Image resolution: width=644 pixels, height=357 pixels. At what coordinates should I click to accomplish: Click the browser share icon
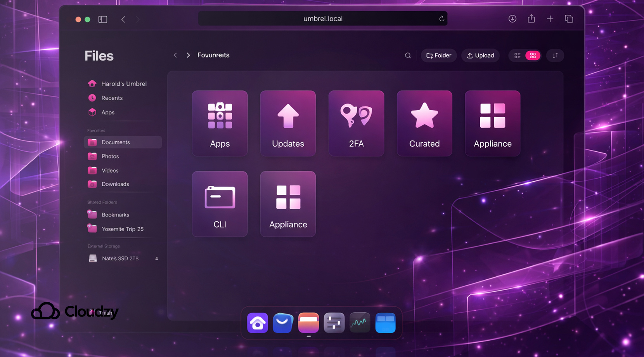(x=531, y=18)
